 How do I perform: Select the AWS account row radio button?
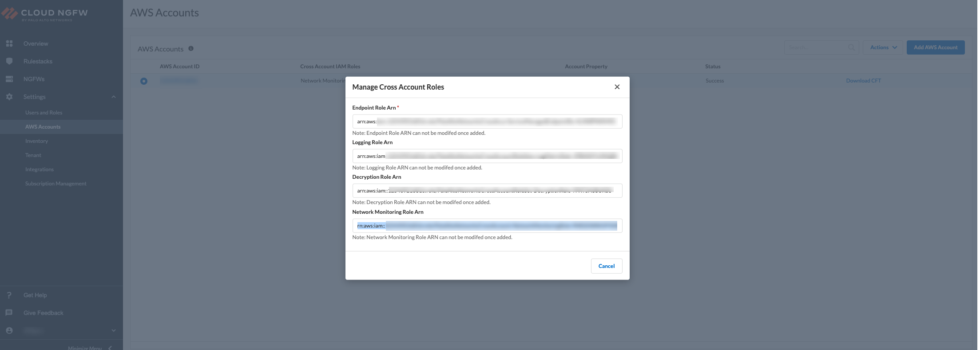coord(144,81)
